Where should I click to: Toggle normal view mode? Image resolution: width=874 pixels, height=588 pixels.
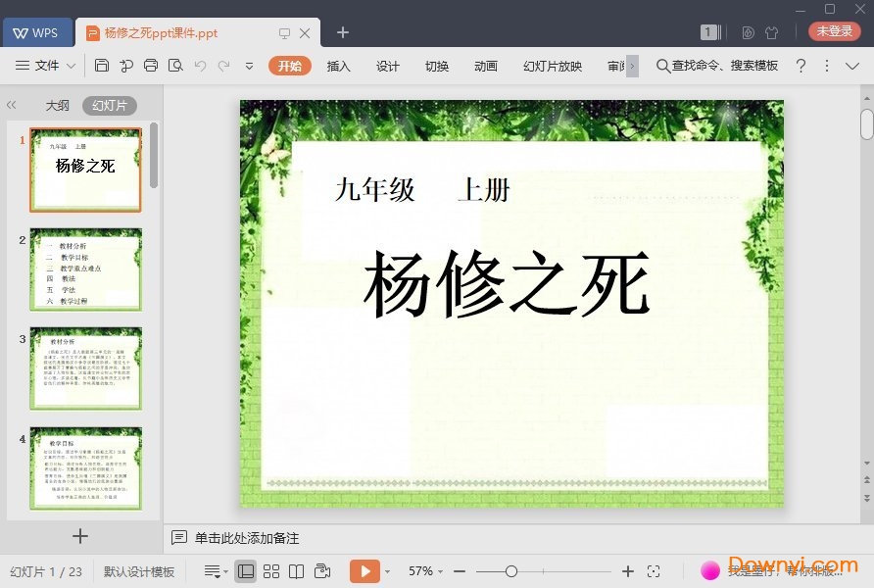pyautogui.click(x=246, y=570)
